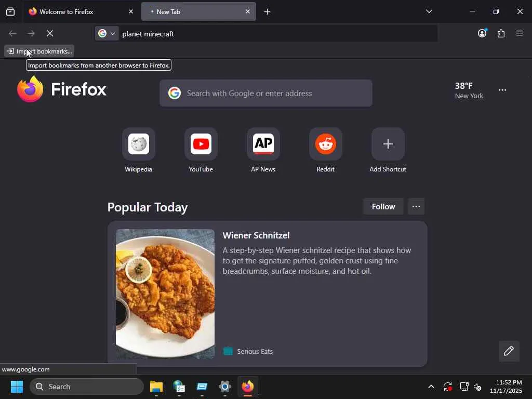Open Popular Today section options menu
Screen dimensions: 532x399
(x=416, y=207)
